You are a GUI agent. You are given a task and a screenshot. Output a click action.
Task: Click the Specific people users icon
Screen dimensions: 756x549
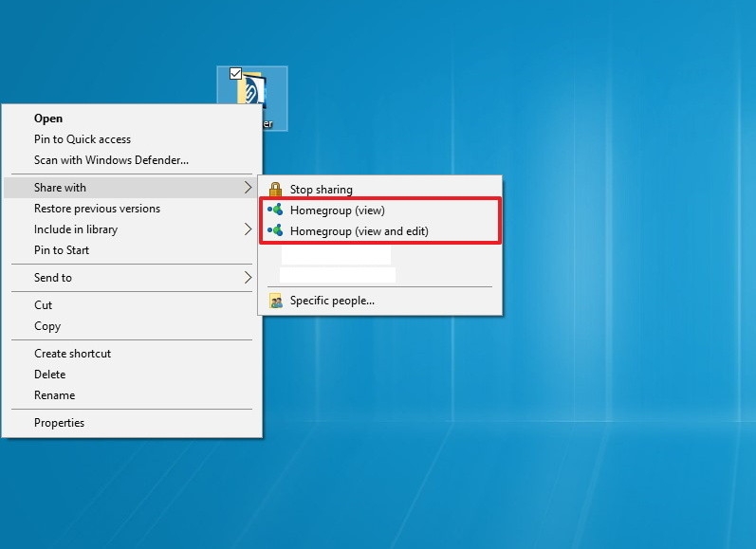point(276,301)
